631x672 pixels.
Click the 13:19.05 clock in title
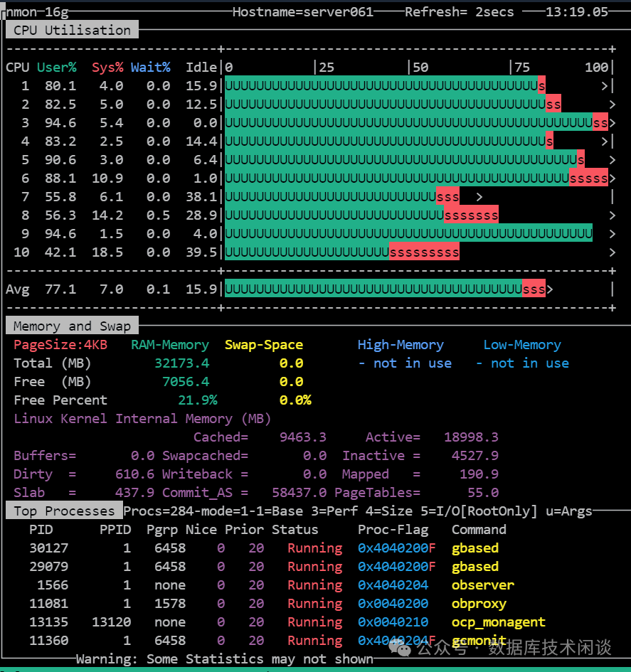pyautogui.click(x=576, y=12)
